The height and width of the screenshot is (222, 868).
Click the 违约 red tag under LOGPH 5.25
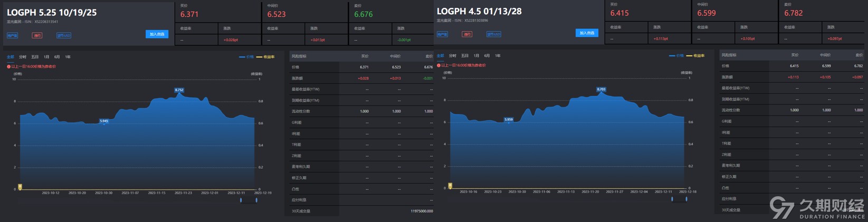click(x=37, y=35)
